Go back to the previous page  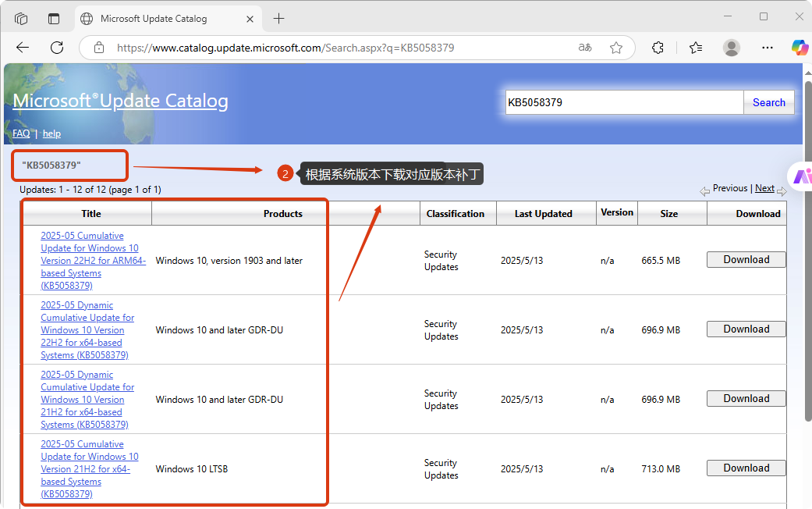pos(23,48)
